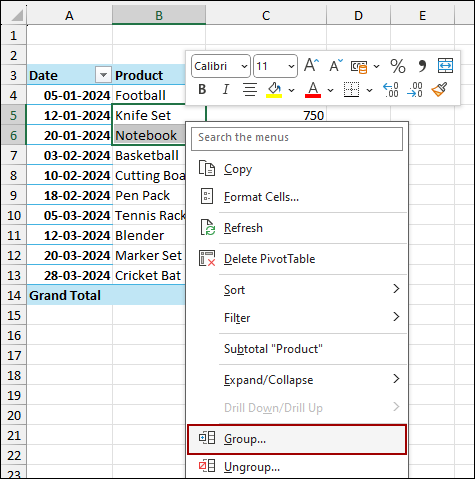The height and width of the screenshot is (479, 475).
Task: Choose Copy from the context menu
Action: pyautogui.click(x=297, y=169)
